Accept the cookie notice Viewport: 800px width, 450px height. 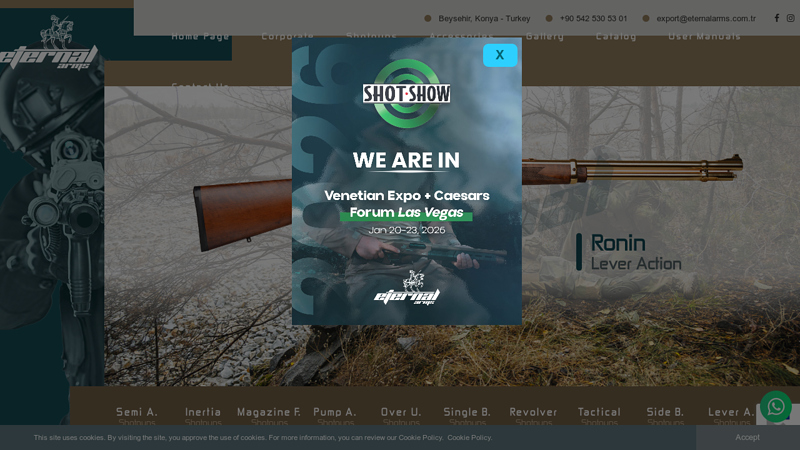(x=747, y=437)
